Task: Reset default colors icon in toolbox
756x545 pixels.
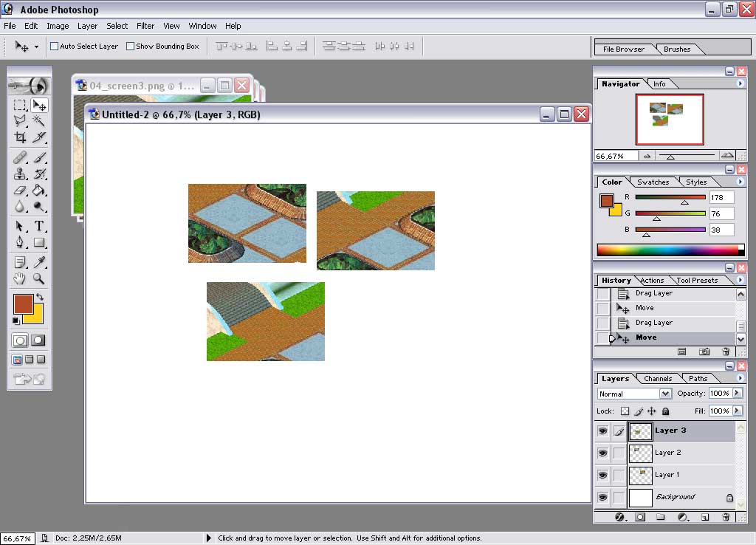Action: click(16, 321)
